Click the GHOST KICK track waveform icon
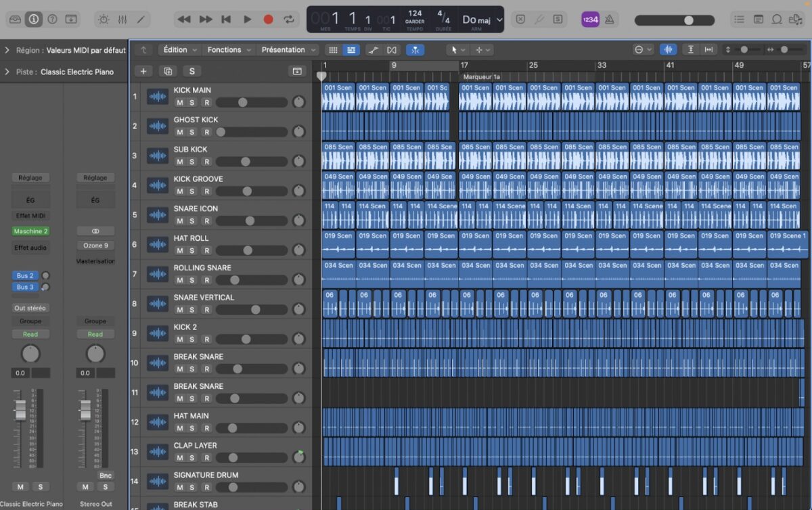This screenshot has width=812, height=510. click(158, 126)
